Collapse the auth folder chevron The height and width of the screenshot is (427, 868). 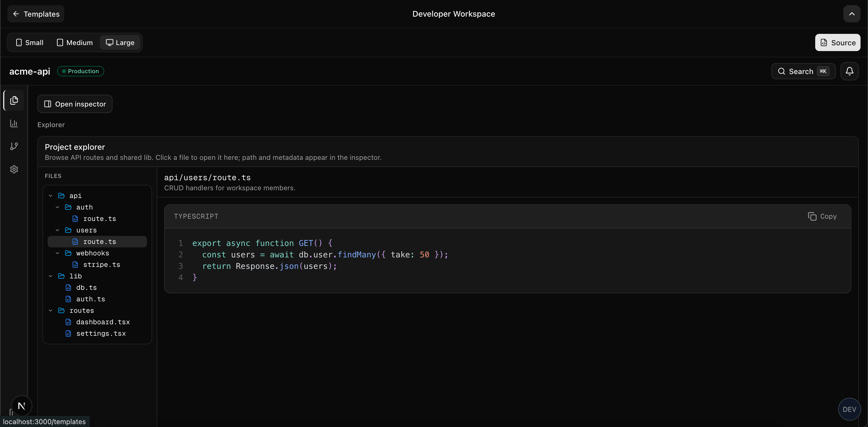pos(57,207)
